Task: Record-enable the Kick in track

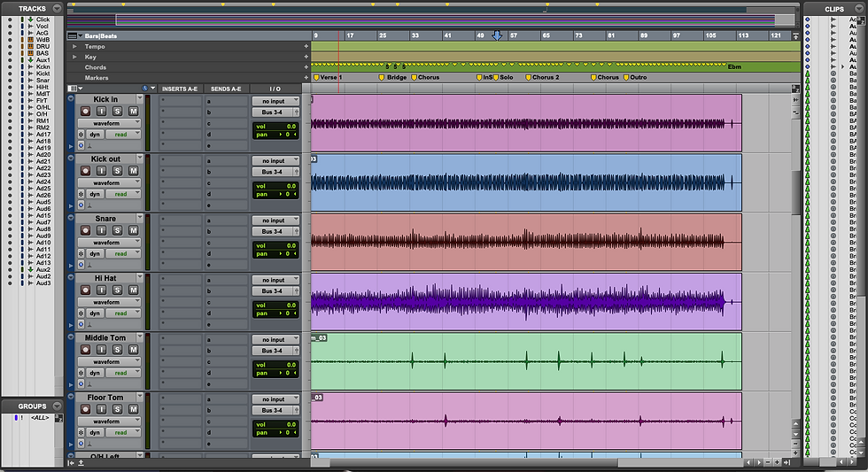Action: pos(85,112)
